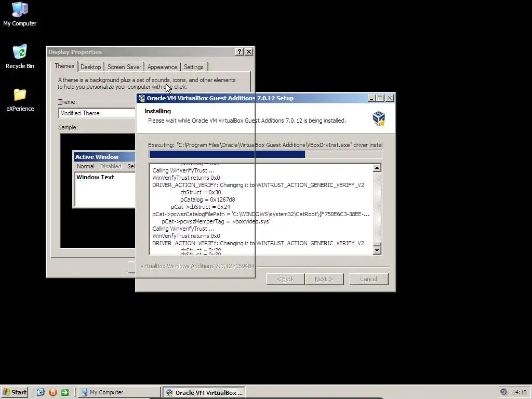Click the 'pCat->cbStruct = 0x24' log line
The width and height of the screenshot is (532, 399).
[x=201, y=207]
